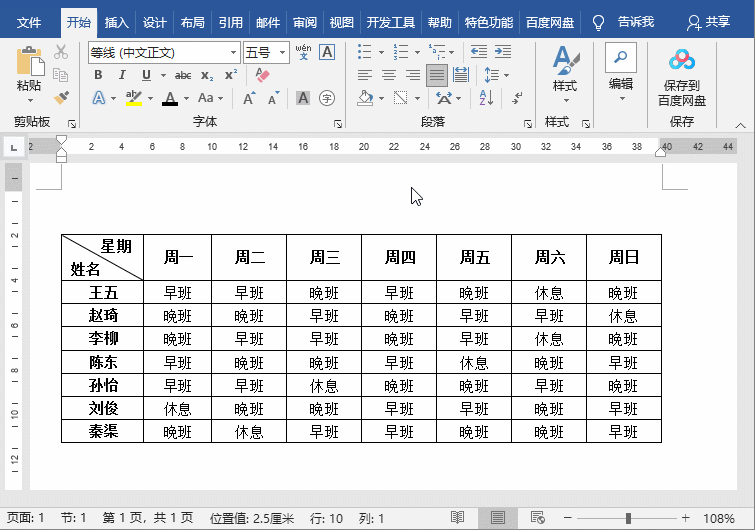Click the 样式 styles button
Viewport: 755px width, 530px height.
[565, 74]
